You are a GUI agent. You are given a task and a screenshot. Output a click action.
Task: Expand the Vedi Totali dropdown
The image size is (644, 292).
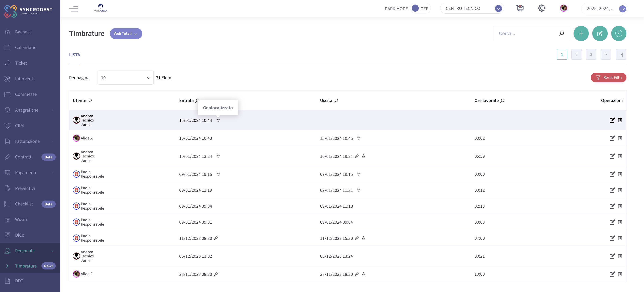126,34
